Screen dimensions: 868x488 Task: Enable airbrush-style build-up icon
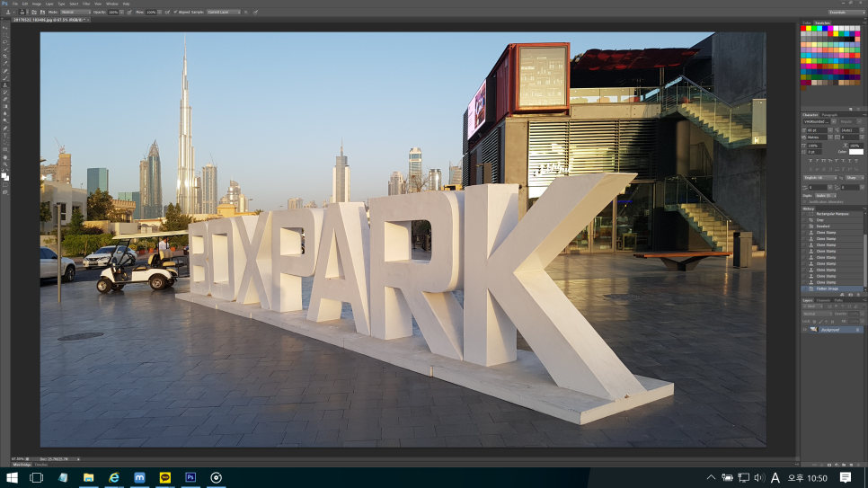tap(167, 13)
